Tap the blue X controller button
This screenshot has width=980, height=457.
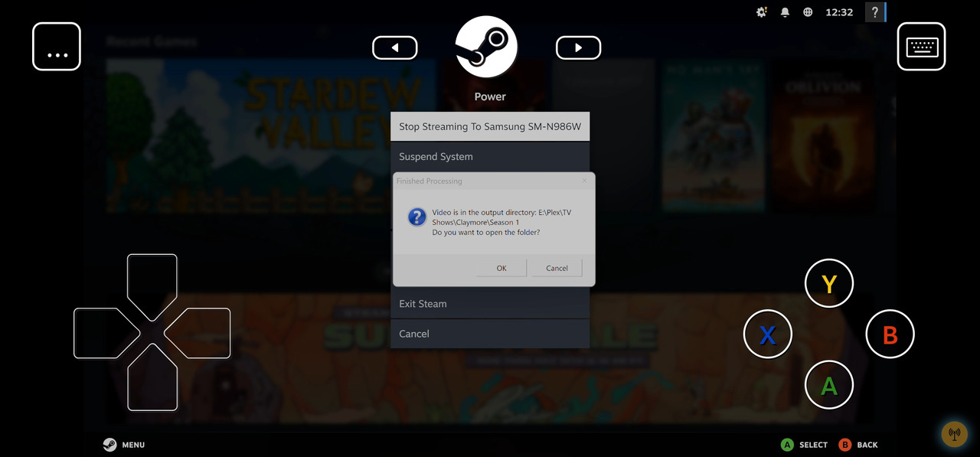pyautogui.click(x=768, y=335)
